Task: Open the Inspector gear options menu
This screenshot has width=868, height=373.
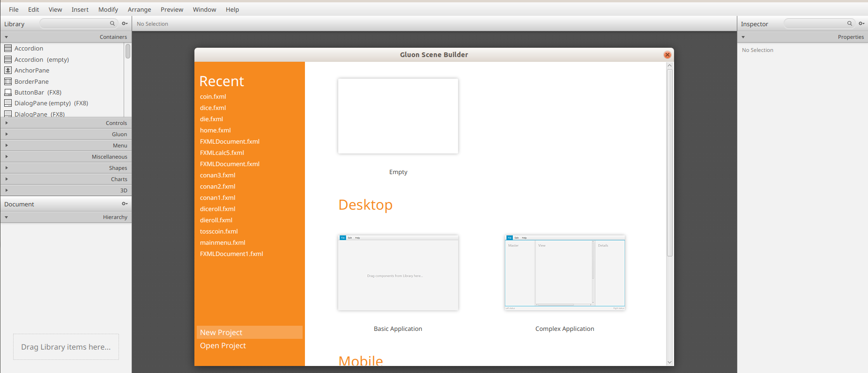Action: (861, 23)
